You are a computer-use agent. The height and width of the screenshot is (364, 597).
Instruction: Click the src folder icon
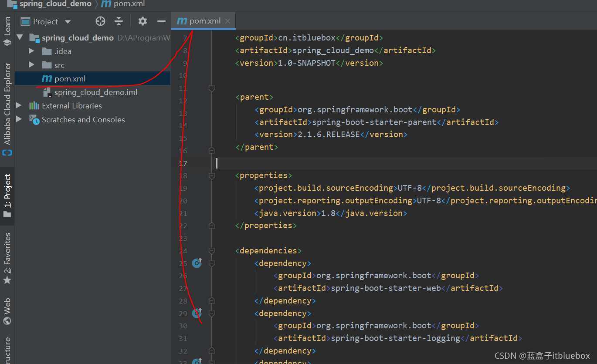pyautogui.click(x=47, y=65)
